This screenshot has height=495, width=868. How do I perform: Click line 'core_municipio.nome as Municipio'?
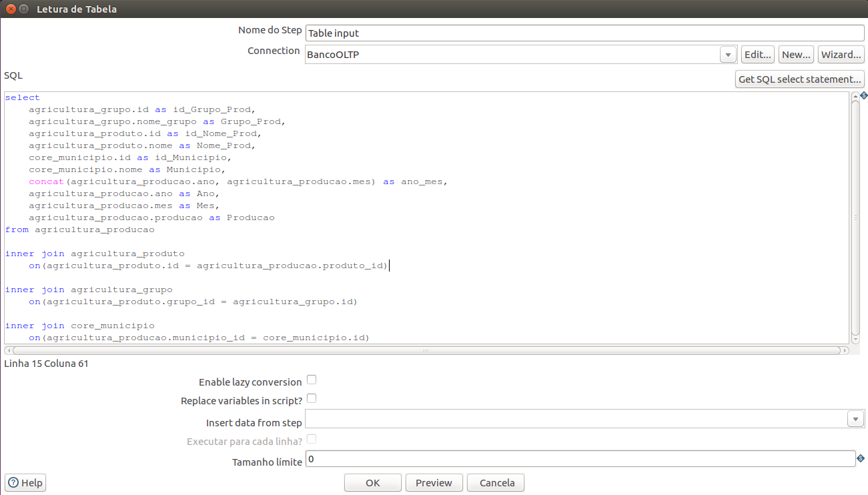pos(127,169)
